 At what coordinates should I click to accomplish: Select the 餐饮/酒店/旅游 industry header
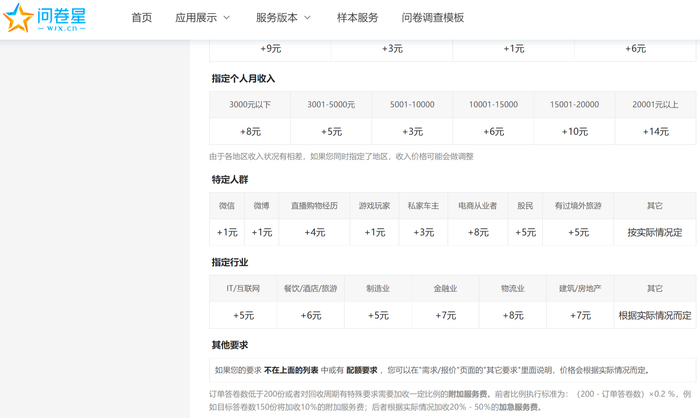click(x=311, y=288)
